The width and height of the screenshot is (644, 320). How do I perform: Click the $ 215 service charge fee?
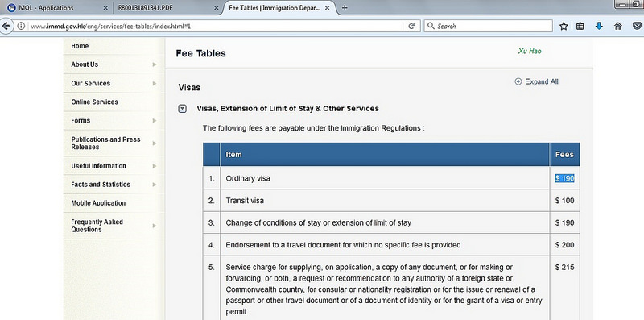click(x=565, y=268)
